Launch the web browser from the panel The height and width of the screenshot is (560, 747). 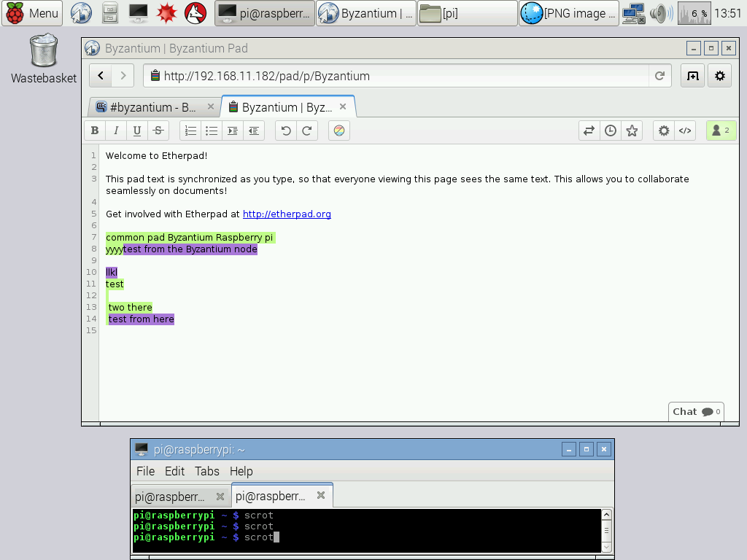point(82,13)
